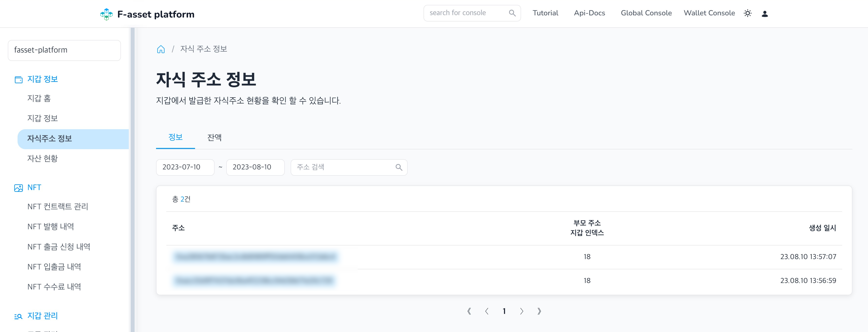Jump to last page with double-right arrow
Viewport: 868px width, 332px height.
coord(539,311)
